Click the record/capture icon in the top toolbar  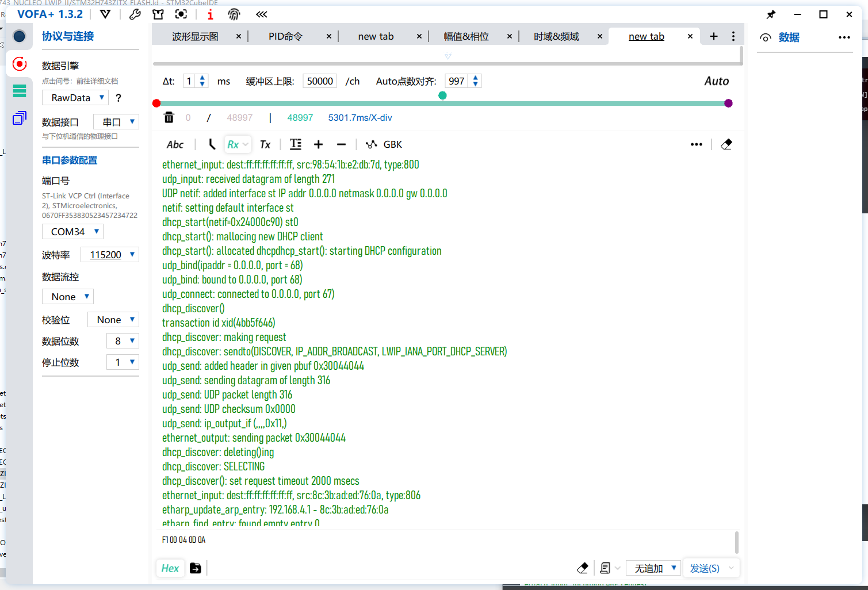[x=180, y=14]
